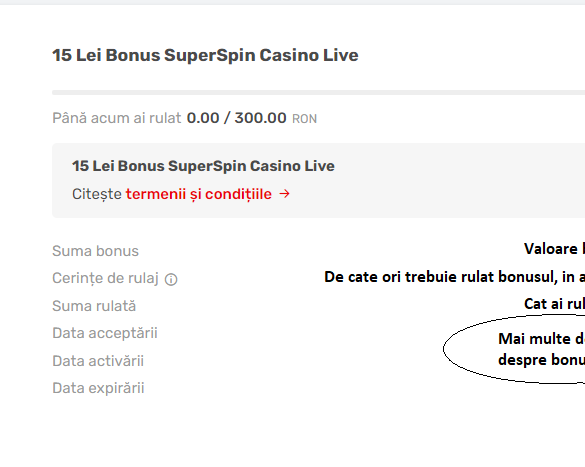Click the Data expirării label
Screen dimensions: 585x467
[98, 388]
